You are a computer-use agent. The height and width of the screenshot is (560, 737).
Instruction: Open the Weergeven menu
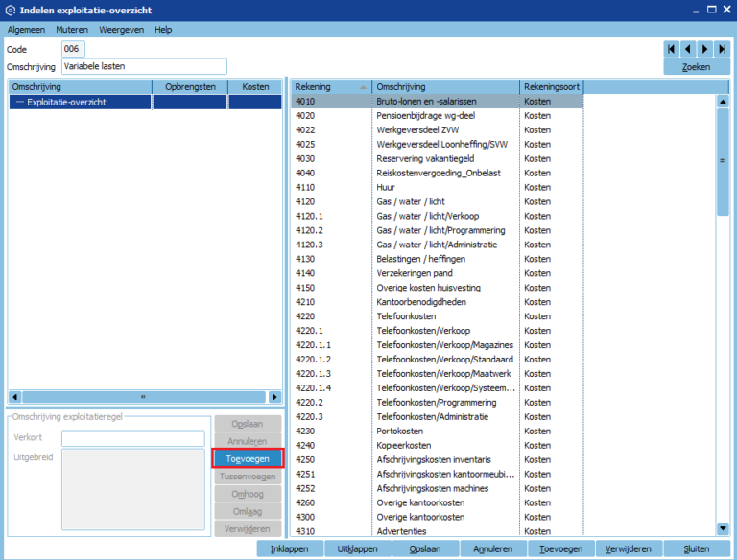(x=121, y=30)
